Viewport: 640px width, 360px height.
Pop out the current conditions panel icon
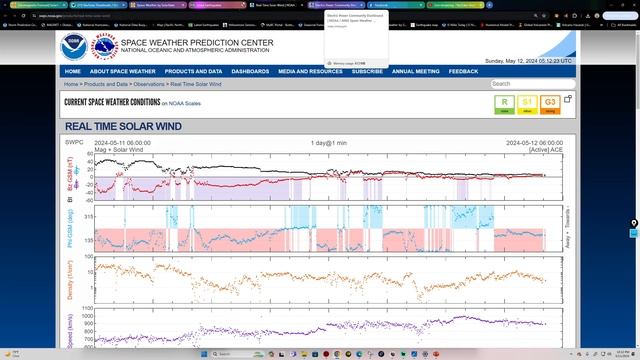567,99
